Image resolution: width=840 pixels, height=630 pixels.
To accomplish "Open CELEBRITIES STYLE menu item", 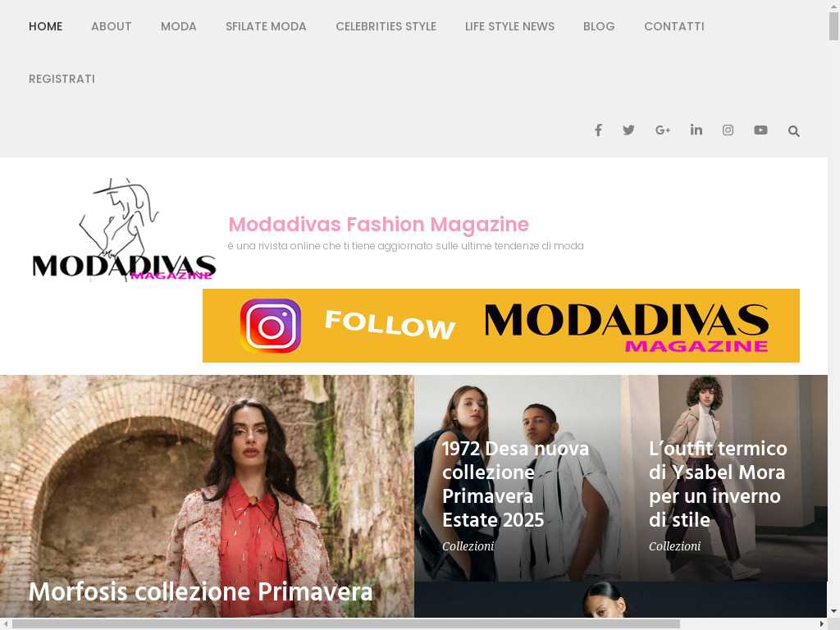I will point(386,26).
